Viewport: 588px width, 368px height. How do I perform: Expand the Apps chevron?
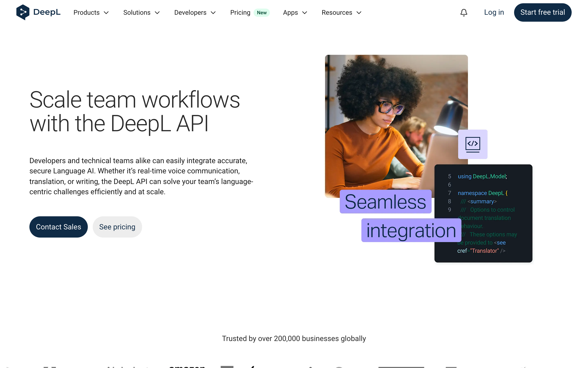coord(305,13)
